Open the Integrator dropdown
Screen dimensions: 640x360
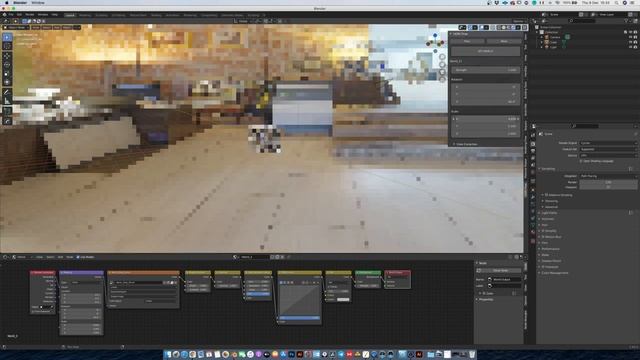click(608, 176)
